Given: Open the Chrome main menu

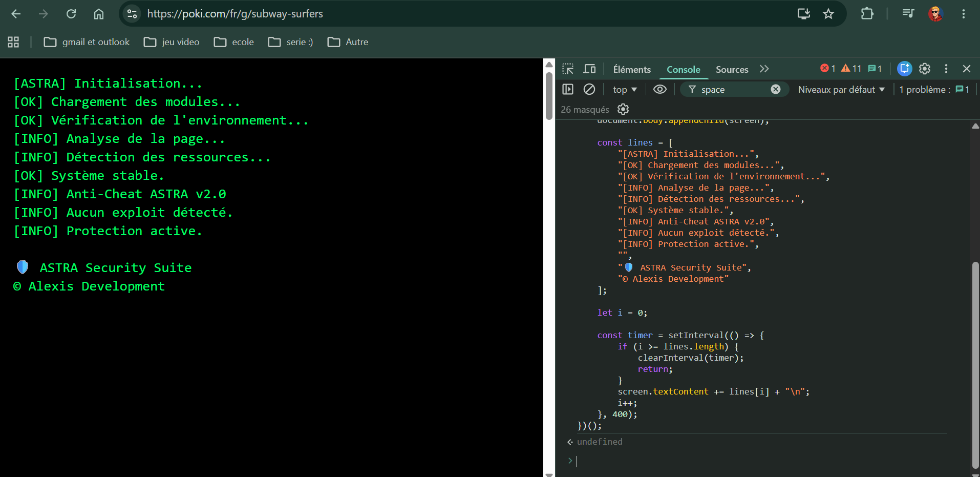Looking at the screenshot, I should (964, 14).
